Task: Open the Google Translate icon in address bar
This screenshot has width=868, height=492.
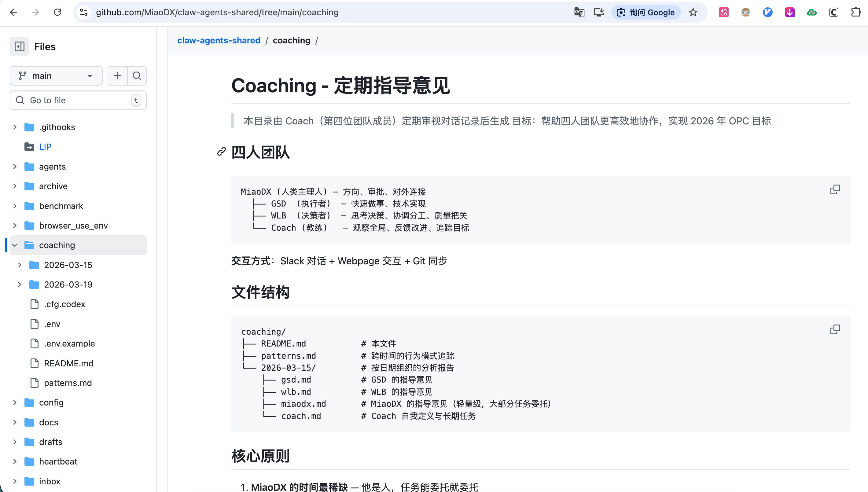Action: (x=579, y=13)
